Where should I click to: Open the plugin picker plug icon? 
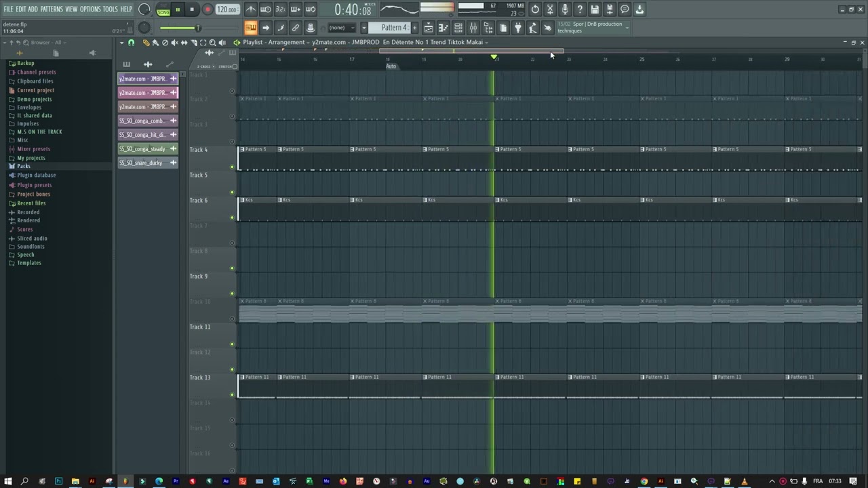click(518, 28)
